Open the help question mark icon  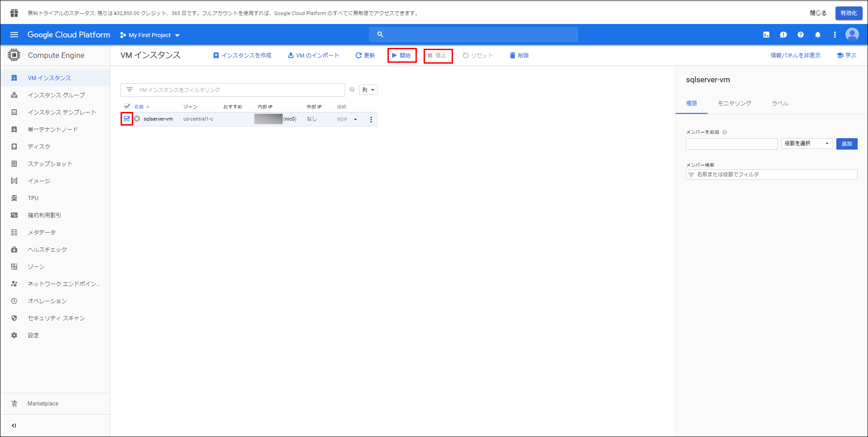[800, 35]
